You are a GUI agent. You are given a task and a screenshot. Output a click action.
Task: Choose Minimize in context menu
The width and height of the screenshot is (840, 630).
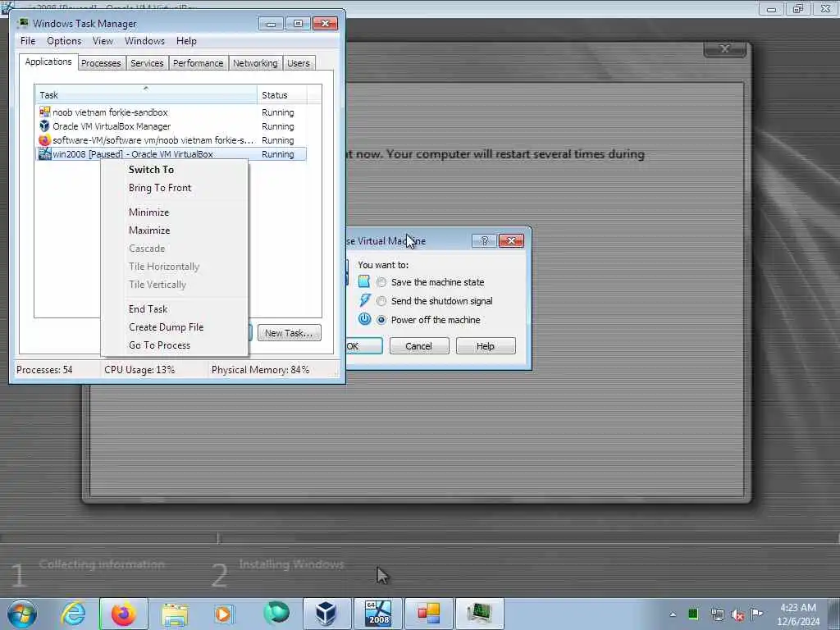[x=175, y=212]
